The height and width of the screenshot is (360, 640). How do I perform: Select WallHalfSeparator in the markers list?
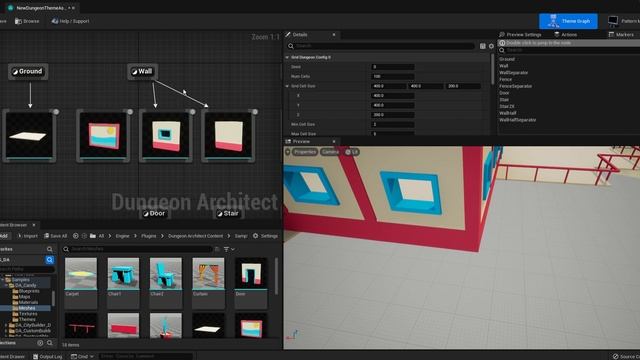(518, 120)
